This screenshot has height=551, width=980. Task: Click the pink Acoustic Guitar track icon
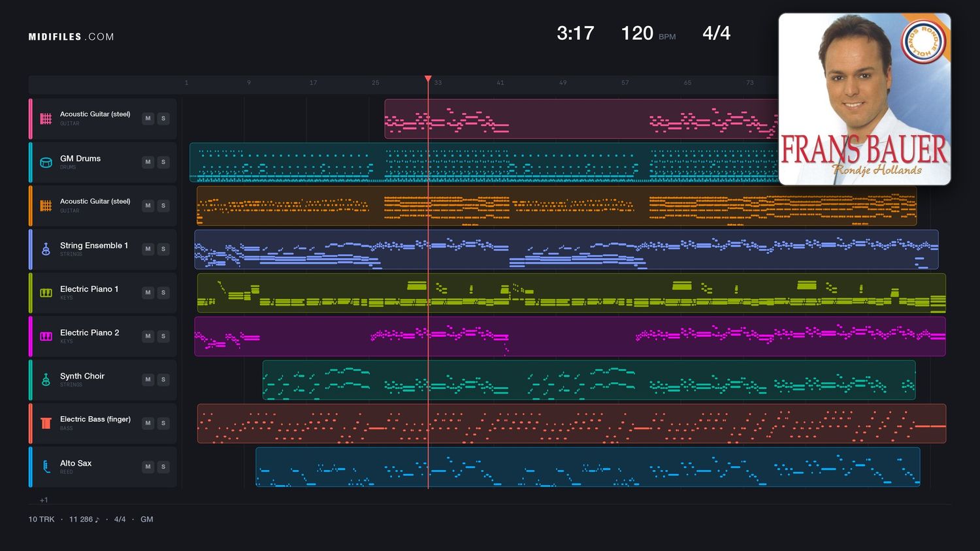[x=46, y=119]
